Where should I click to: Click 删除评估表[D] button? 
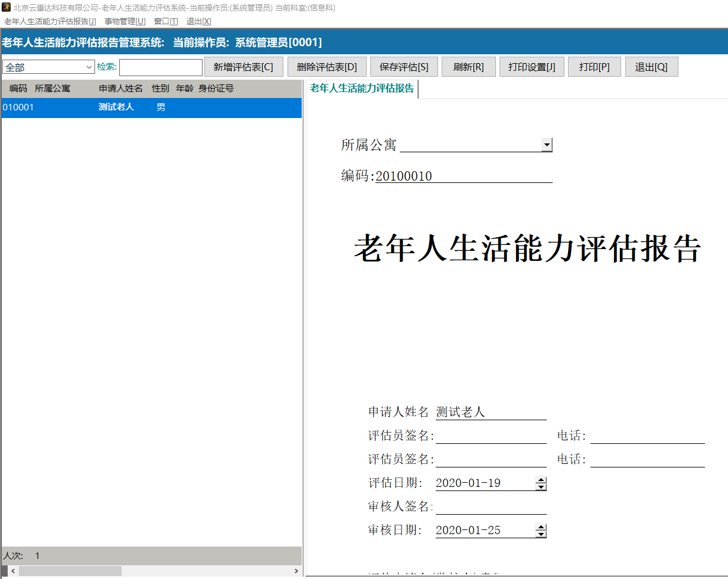327,67
